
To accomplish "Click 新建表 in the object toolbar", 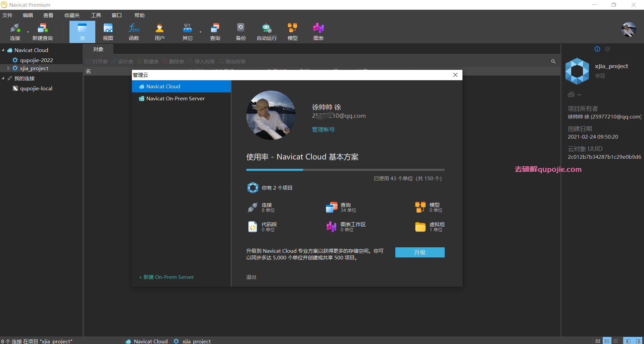I will pos(148,61).
